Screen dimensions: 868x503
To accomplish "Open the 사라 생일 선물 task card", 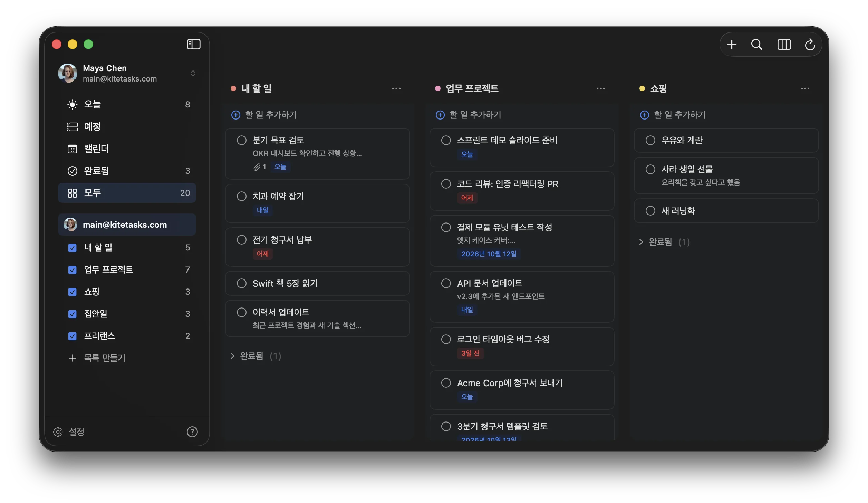I will pyautogui.click(x=726, y=175).
